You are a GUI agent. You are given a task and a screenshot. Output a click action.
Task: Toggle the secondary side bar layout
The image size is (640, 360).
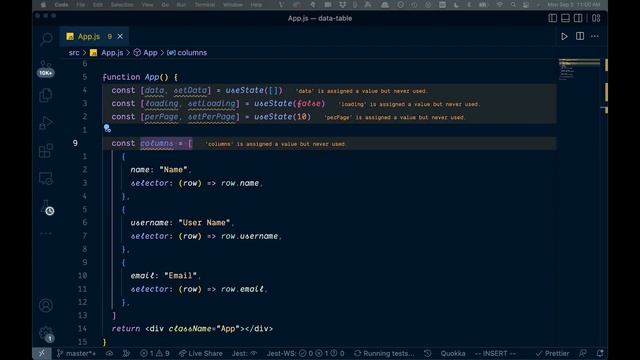578,18
